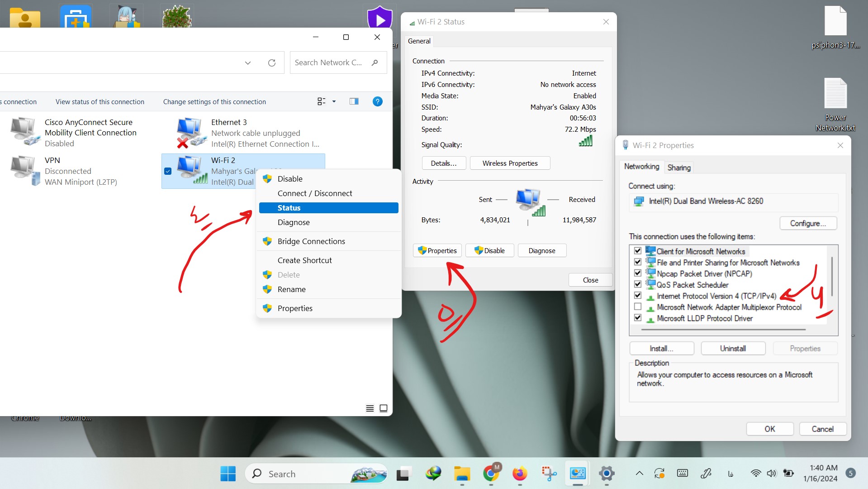Toggle File and Printer Sharing checkbox
Image resolution: width=868 pixels, height=489 pixels.
(637, 262)
